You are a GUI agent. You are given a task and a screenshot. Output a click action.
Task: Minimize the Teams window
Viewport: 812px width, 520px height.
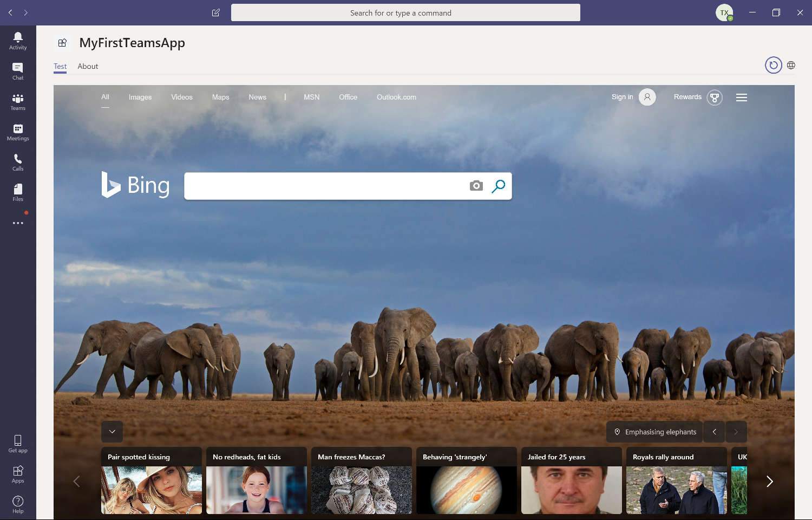(752, 12)
